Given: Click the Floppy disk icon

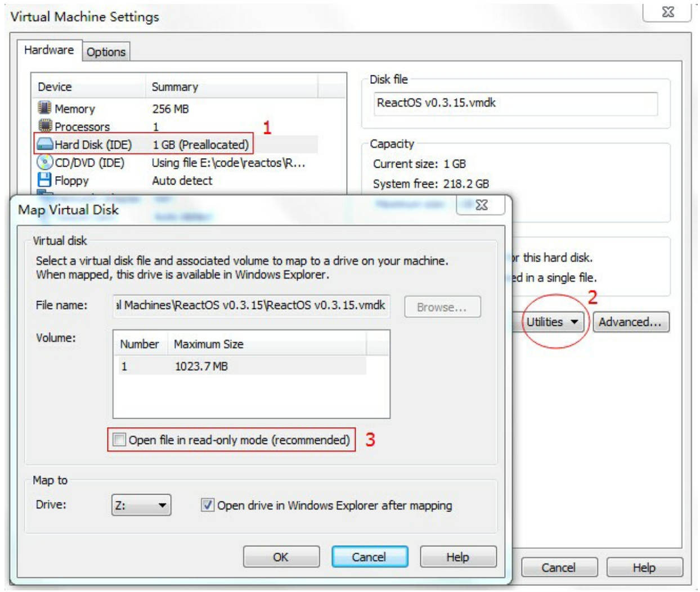Looking at the screenshot, I should [x=44, y=180].
